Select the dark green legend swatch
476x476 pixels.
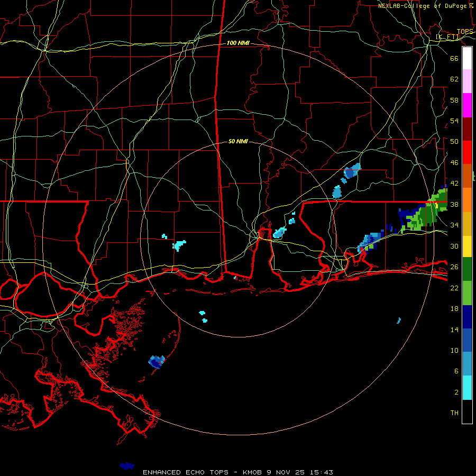(x=467, y=269)
